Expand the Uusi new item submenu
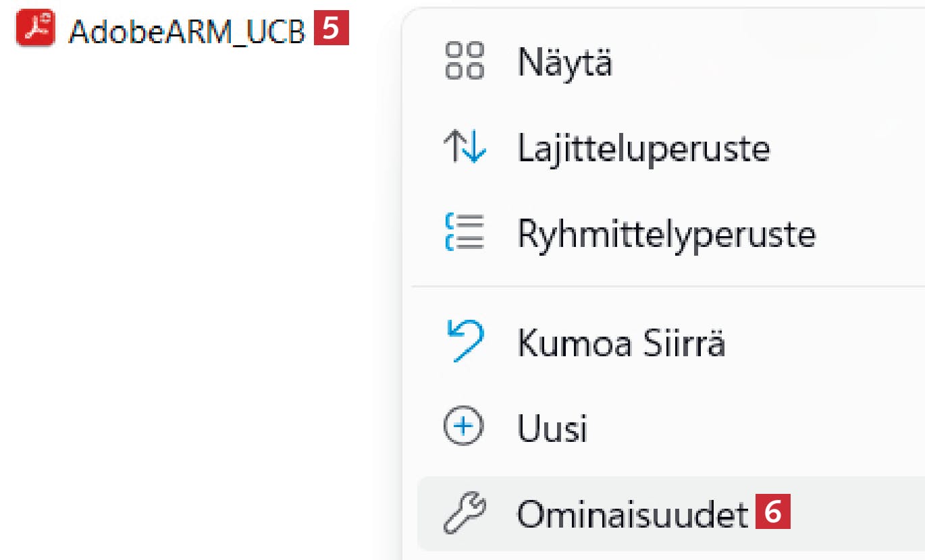This screenshot has height=560, width=925. 552,428
